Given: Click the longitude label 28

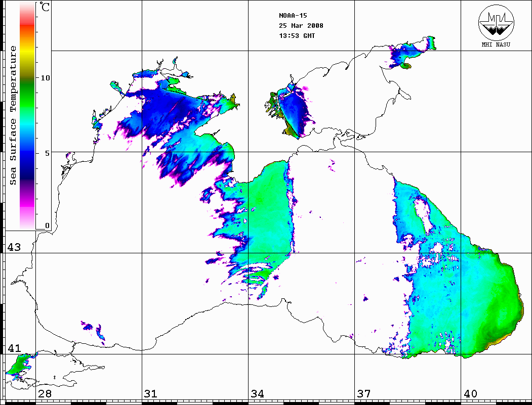Looking at the screenshot, I should [45, 394].
